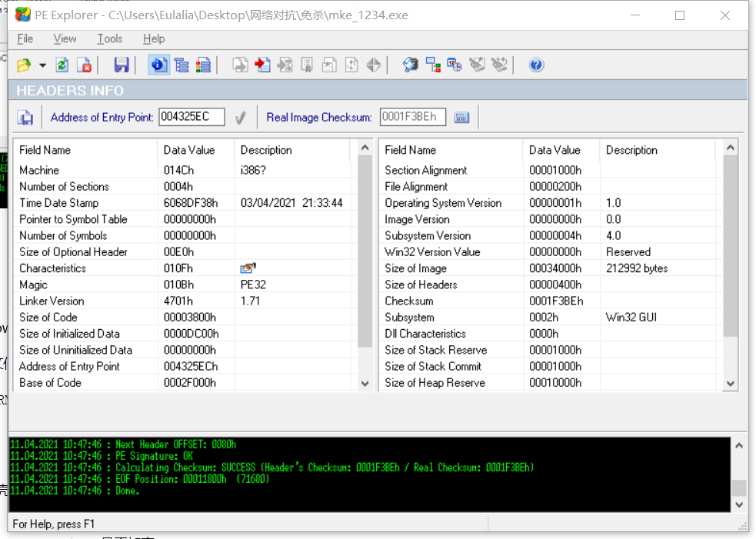Open the Tools menu

click(109, 38)
